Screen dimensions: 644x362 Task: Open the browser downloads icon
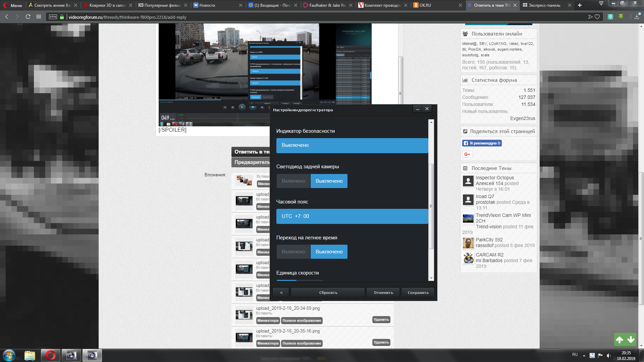point(637,17)
